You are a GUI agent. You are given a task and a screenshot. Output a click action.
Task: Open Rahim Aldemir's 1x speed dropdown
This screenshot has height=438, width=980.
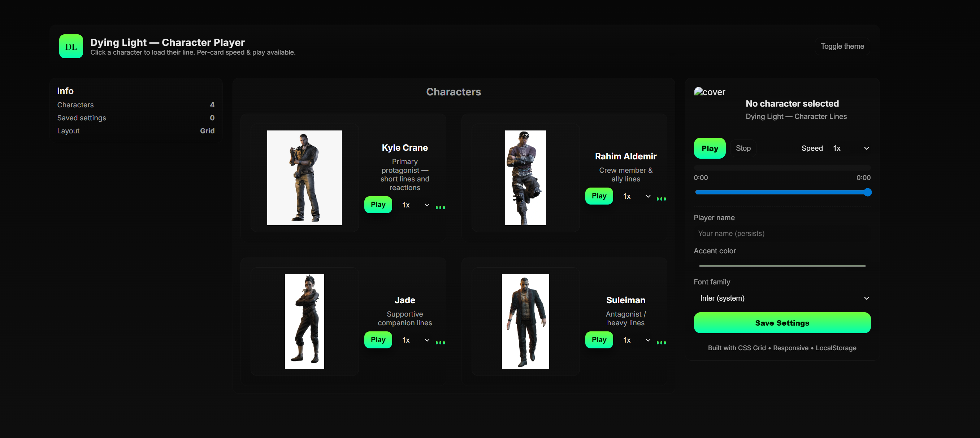coord(637,196)
